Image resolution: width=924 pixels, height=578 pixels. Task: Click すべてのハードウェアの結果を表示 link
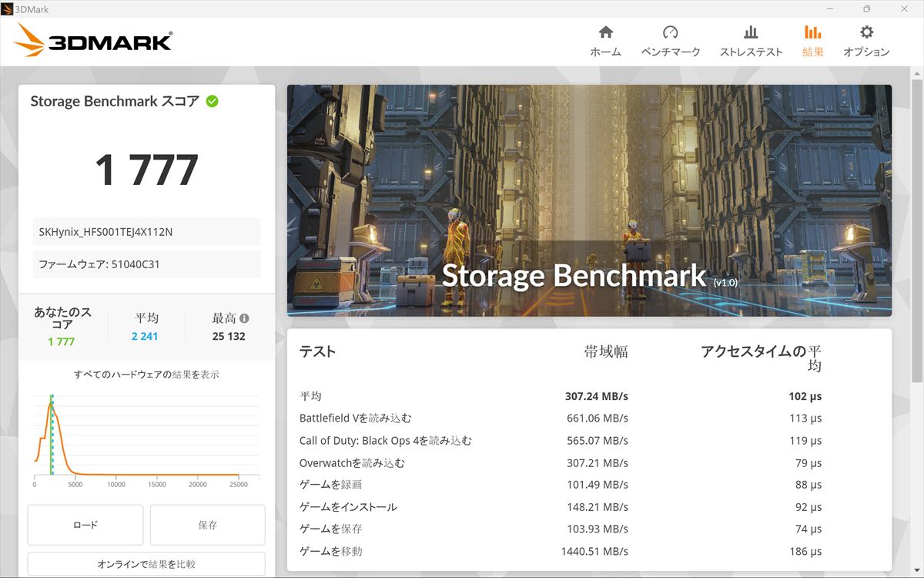pos(146,375)
